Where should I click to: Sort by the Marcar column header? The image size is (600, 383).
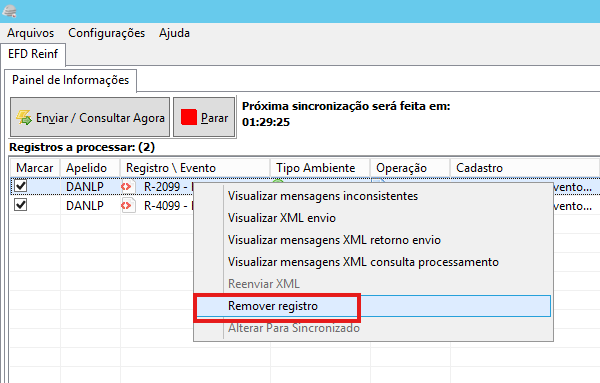35,168
